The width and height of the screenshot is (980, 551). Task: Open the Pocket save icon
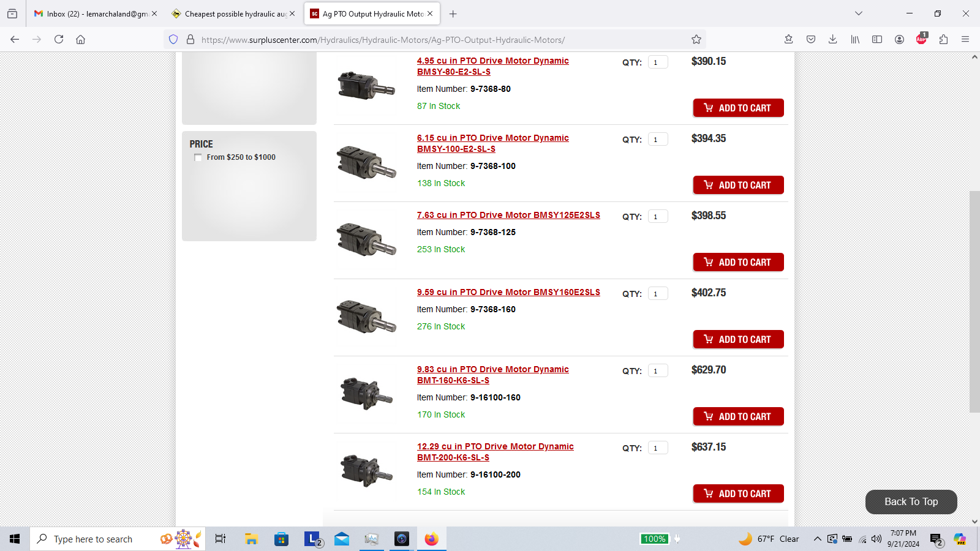pyautogui.click(x=811, y=39)
